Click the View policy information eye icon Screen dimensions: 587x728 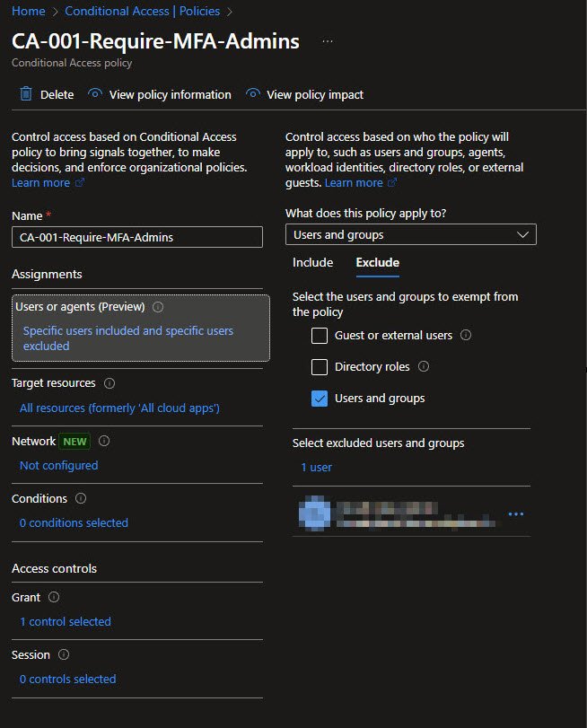pyautogui.click(x=95, y=94)
